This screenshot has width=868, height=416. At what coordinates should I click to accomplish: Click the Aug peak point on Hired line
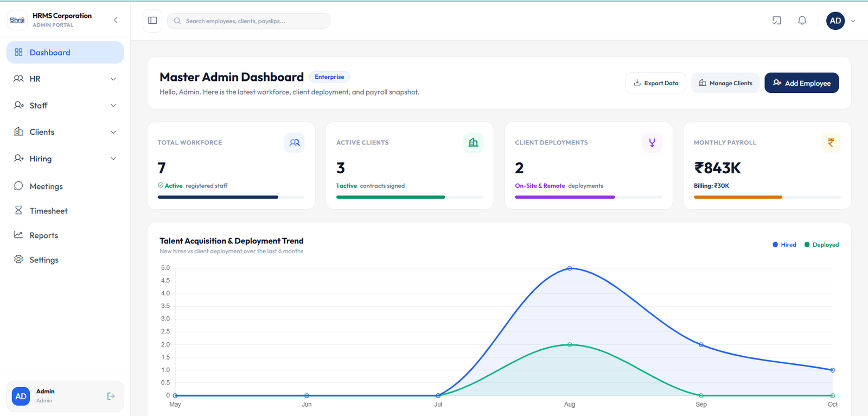tap(570, 268)
